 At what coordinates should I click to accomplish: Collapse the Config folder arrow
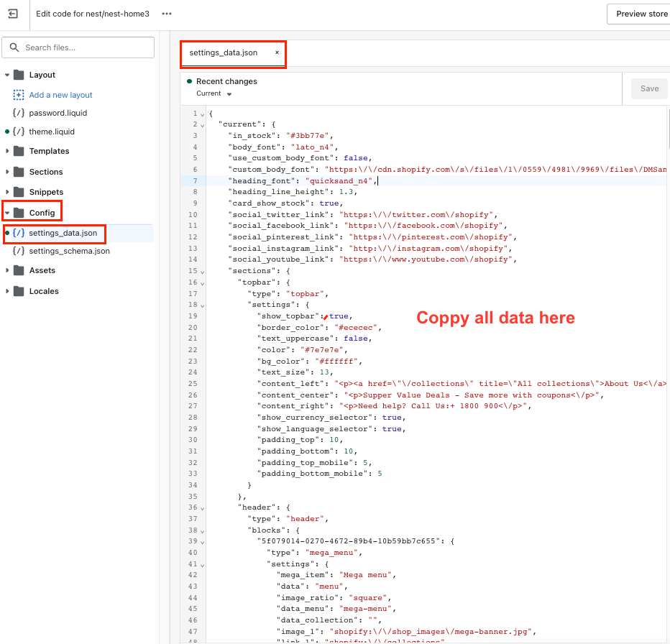click(7, 213)
